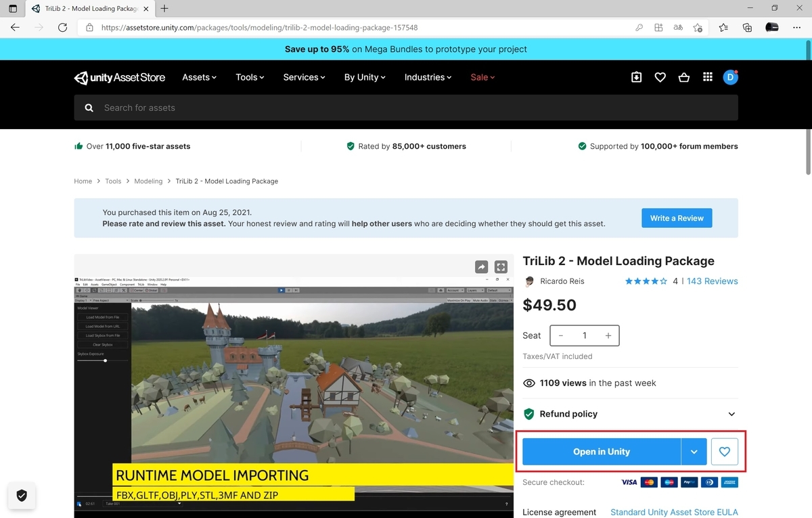Image resolution: width=812 pixels, height=518 pixels.
Task: View the preview video fullscreen
Action: pyautogui.click(x=501, y=266)
